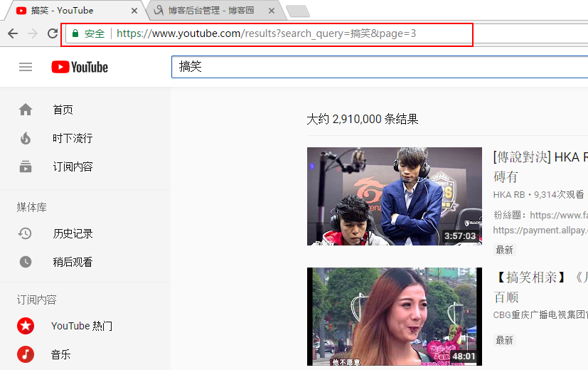Click the browser forward arrow
The width and height of the screenshot is (588, 370).
tap(33, 33)
